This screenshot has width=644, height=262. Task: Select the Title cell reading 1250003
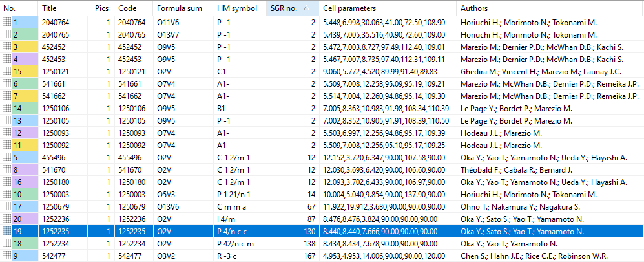[x=56, y=194]
